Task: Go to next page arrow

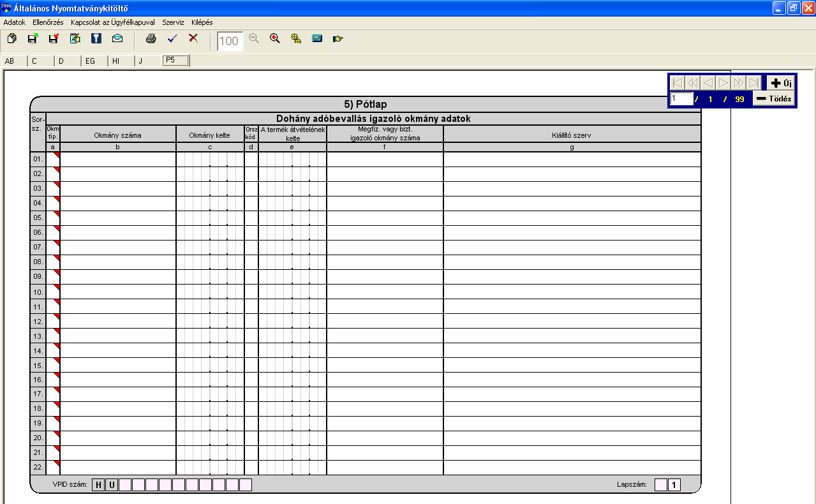Action: pos(723,83)
